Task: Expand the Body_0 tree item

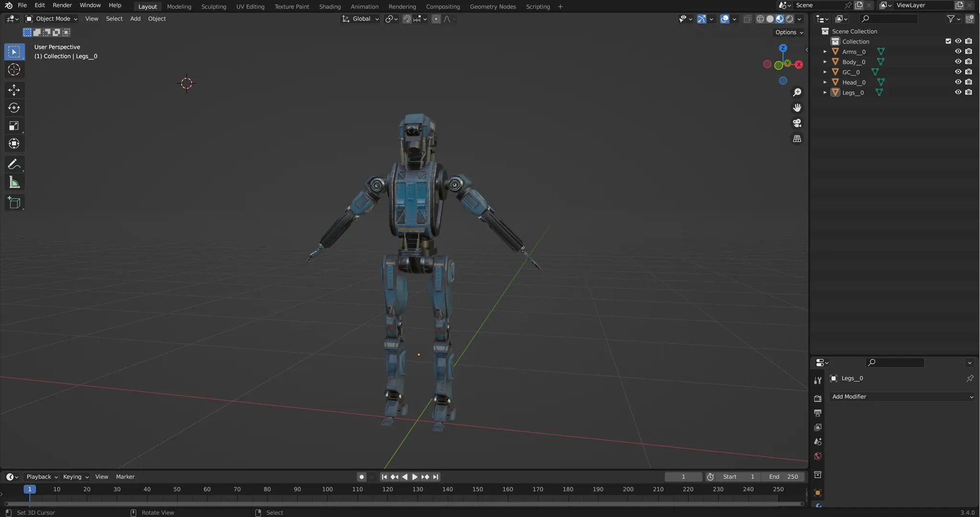Action: pyautogui.click(x=825, y=62)
